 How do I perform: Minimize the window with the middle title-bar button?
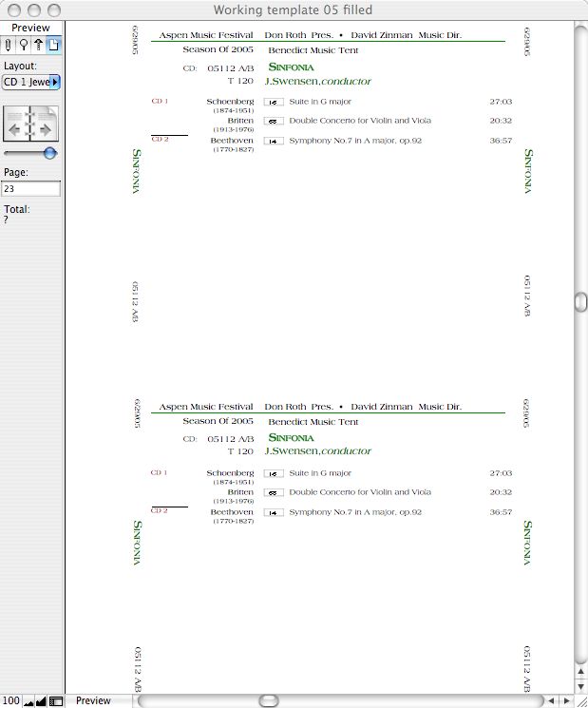click(34, 10)
